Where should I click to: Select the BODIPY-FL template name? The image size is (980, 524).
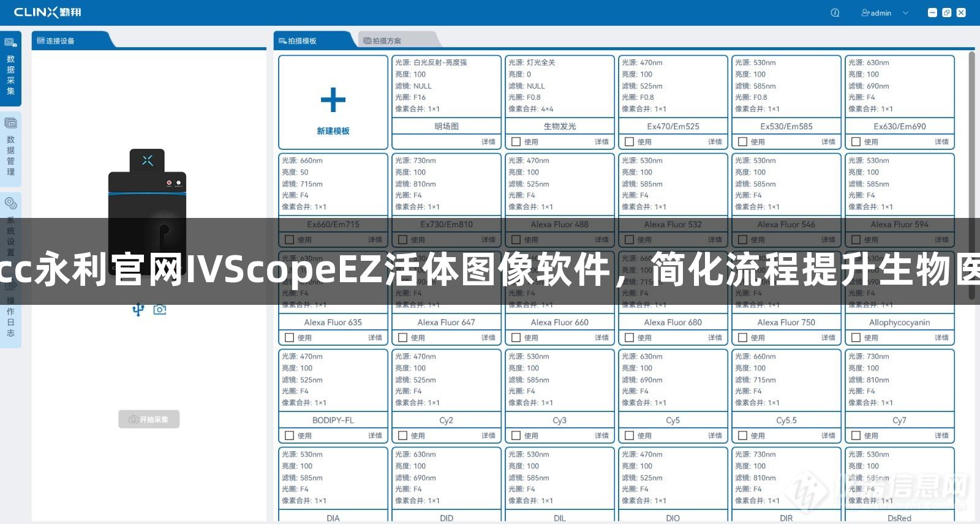pos(333,421)
